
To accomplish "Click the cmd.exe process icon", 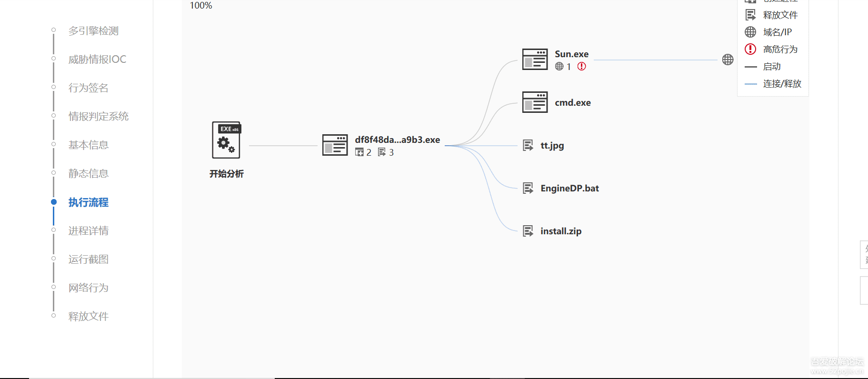I will pyautogui.click(x=535, y=102).
